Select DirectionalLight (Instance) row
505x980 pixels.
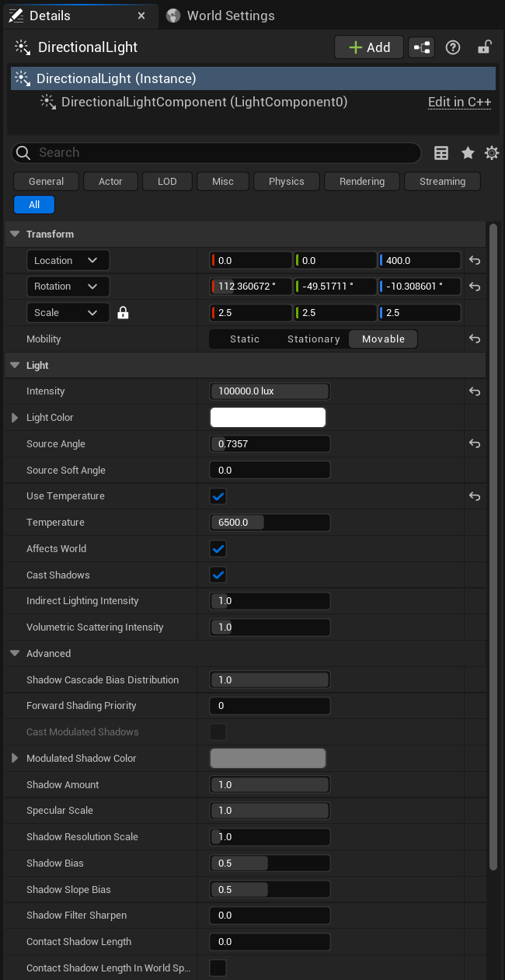pos(253,78)
